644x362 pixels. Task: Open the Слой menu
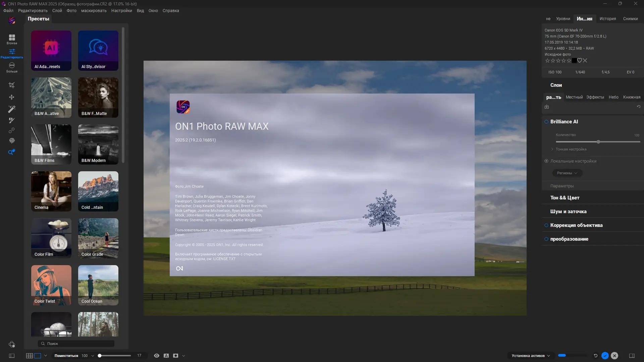tap(57, 11)
